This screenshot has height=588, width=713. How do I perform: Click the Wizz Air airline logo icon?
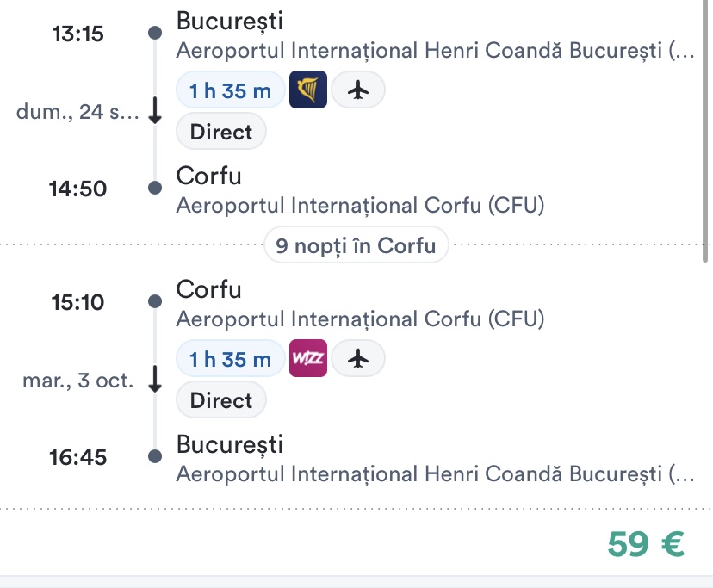tap(308, 359)
